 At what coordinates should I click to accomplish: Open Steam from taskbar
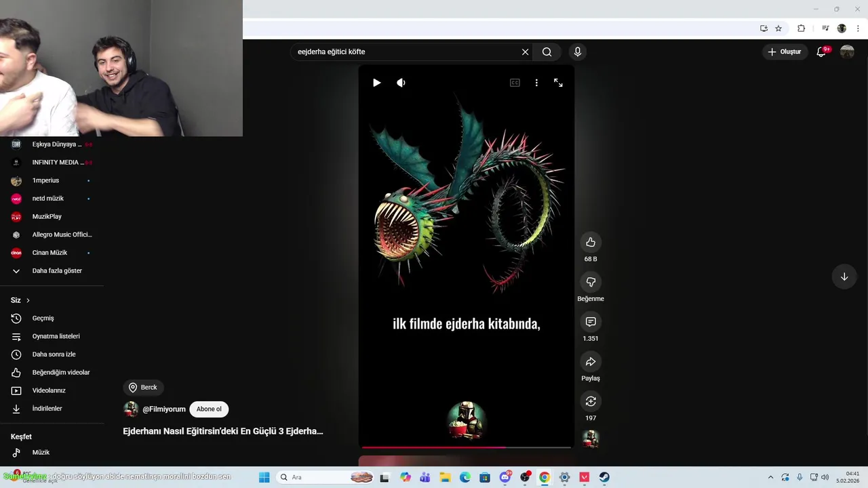[x=604, y=477]
